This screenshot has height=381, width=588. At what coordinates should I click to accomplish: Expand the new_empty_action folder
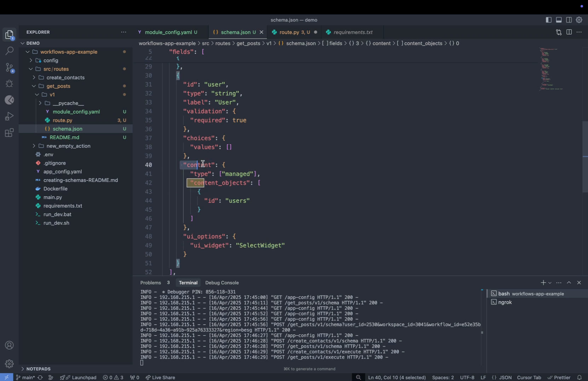click(68, 146)
